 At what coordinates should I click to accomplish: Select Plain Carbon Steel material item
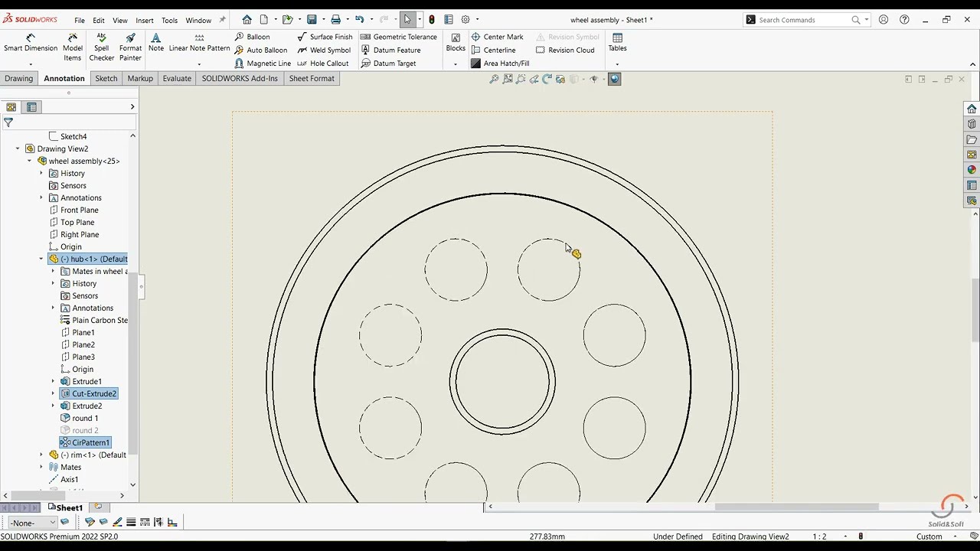click(x=94, y=320)
